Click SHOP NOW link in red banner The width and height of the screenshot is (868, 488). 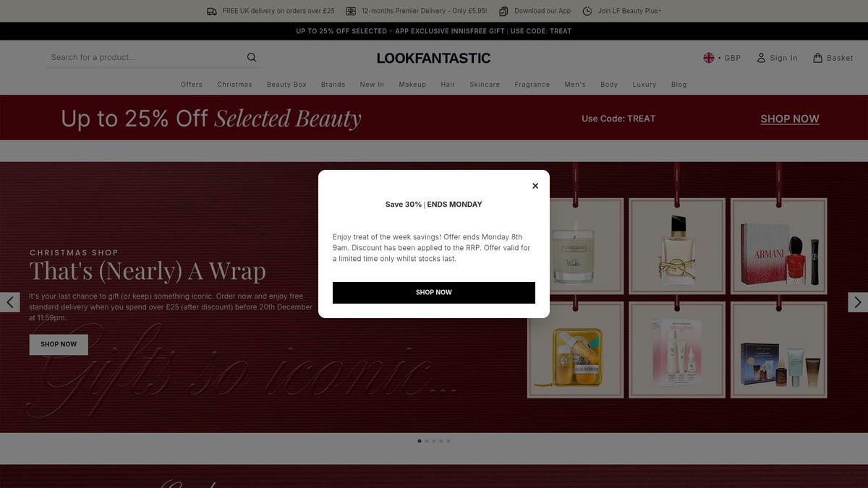point(789,119)
